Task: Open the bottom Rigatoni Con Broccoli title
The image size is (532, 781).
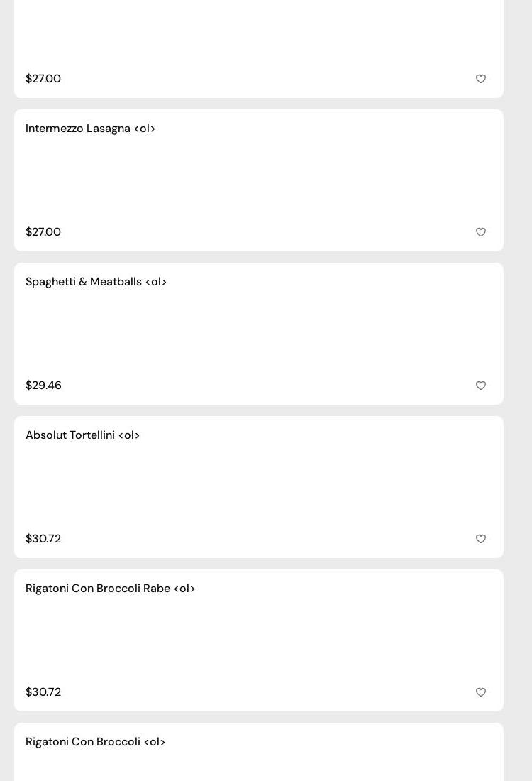Action: (95, 742)
